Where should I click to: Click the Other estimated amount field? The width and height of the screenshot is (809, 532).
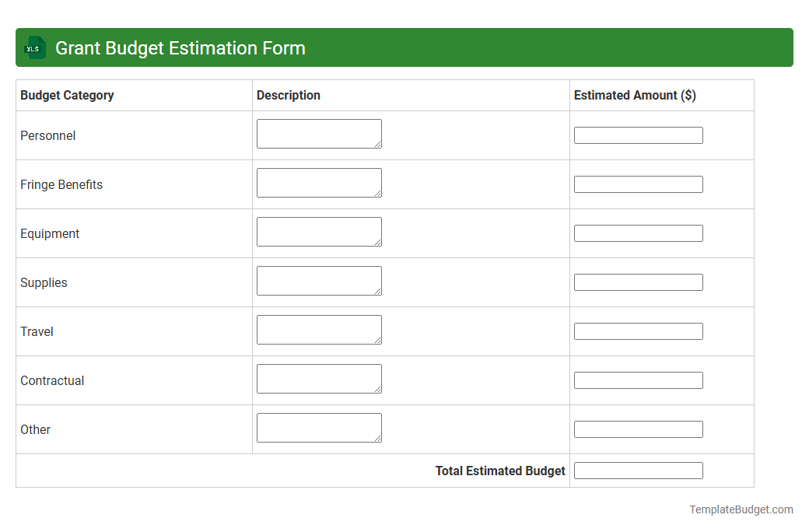(638, 429)
